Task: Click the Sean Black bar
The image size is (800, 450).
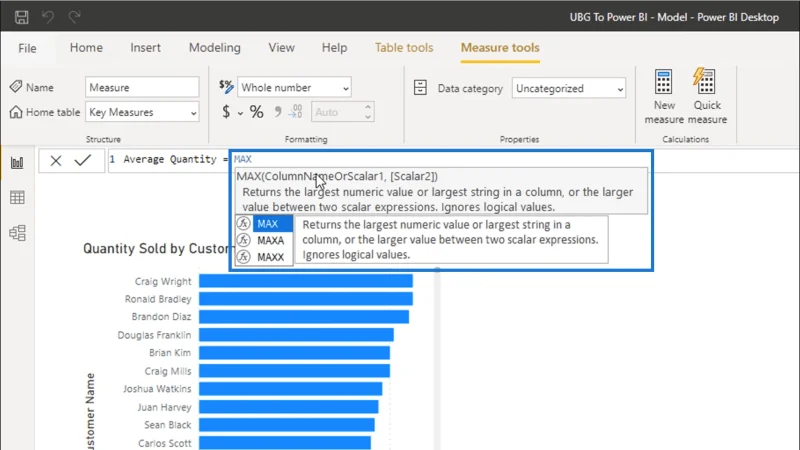Action: click(287, 424)
